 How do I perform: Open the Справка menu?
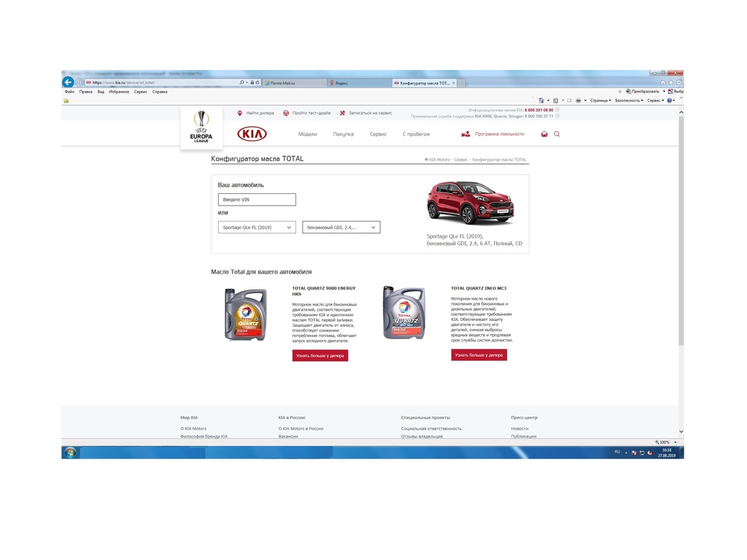(160, 92)
